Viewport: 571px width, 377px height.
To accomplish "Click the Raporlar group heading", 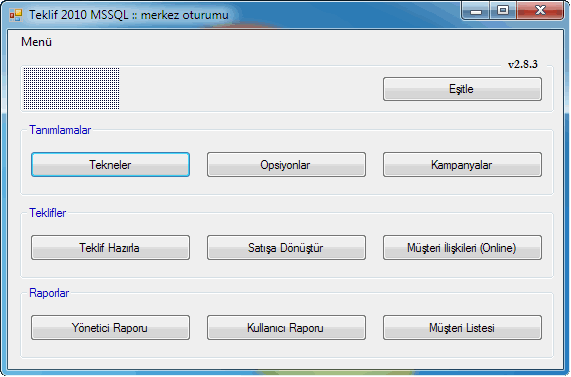I will coord(49,293).
